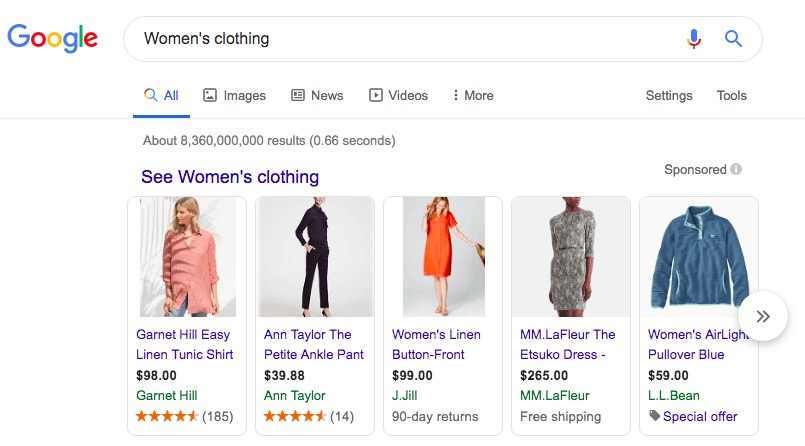805x446 pixels.
Task: Open Women's Linen Button-Front link
Action: (436, 344)
